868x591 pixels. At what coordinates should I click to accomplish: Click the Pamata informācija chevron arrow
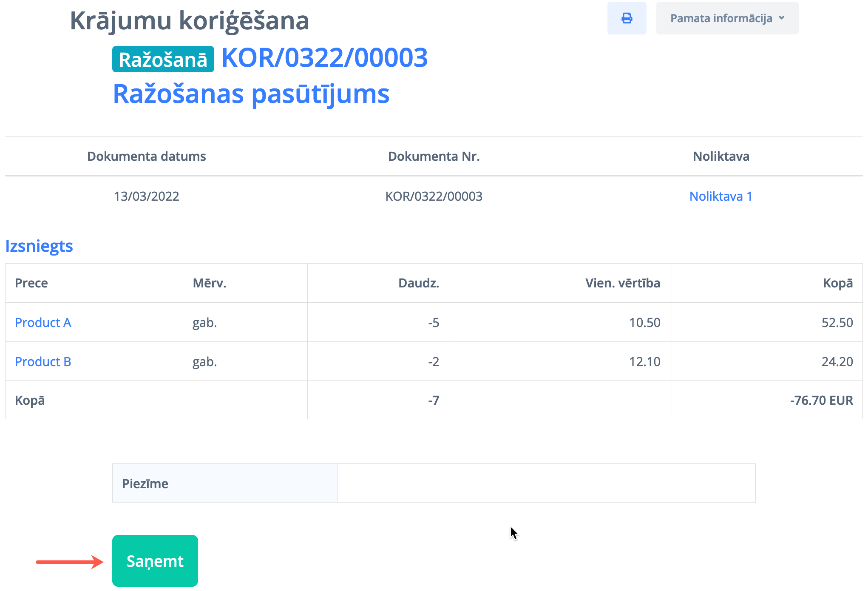(x=781, y=18)
